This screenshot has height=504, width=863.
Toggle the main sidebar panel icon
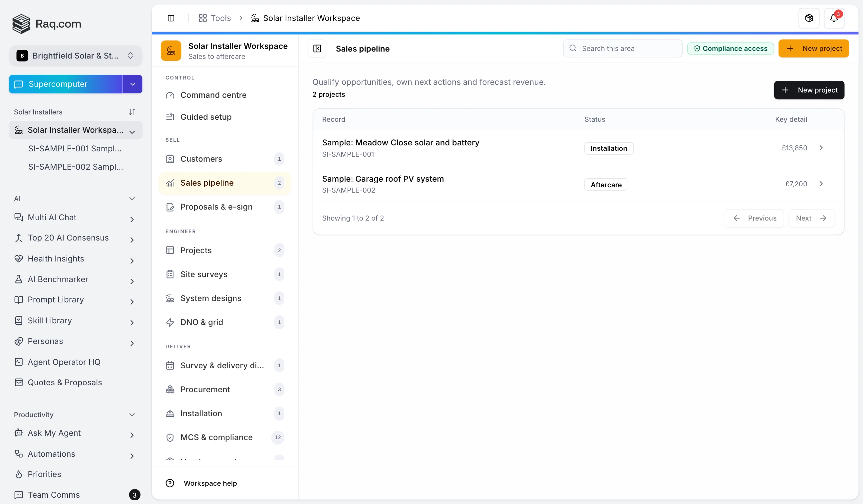(x=171, y=18)
